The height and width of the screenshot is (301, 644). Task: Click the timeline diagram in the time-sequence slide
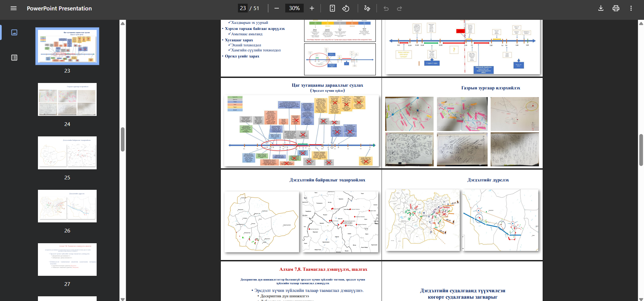301,130
